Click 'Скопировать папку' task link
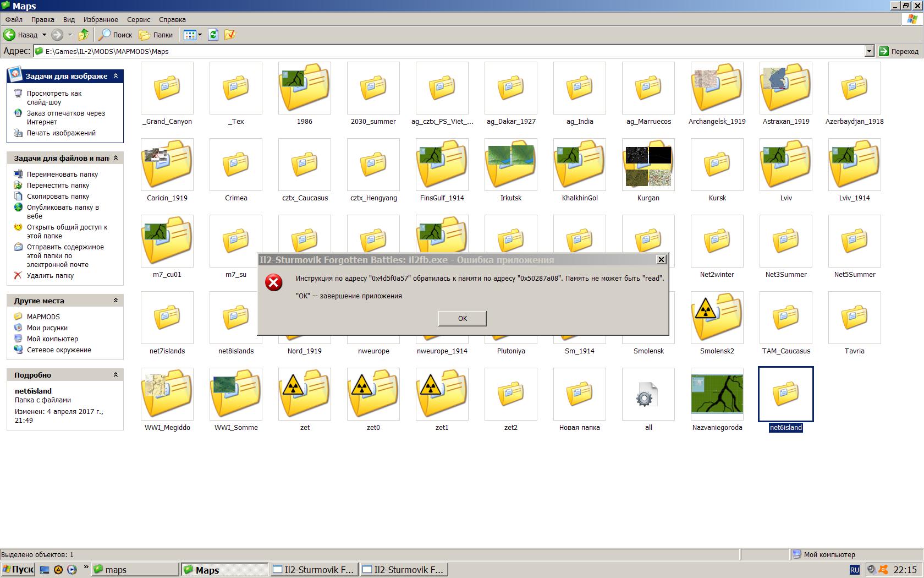Screen dimensions: 924x578 point(58,196)
